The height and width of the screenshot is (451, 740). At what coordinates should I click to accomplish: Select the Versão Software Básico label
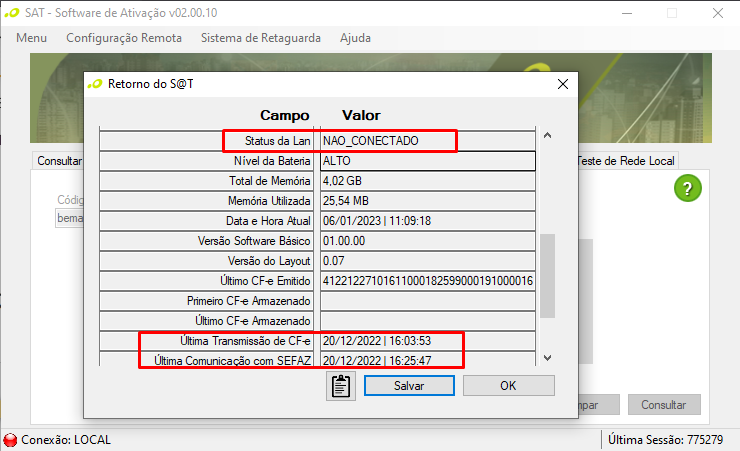(x=254, y=241)
